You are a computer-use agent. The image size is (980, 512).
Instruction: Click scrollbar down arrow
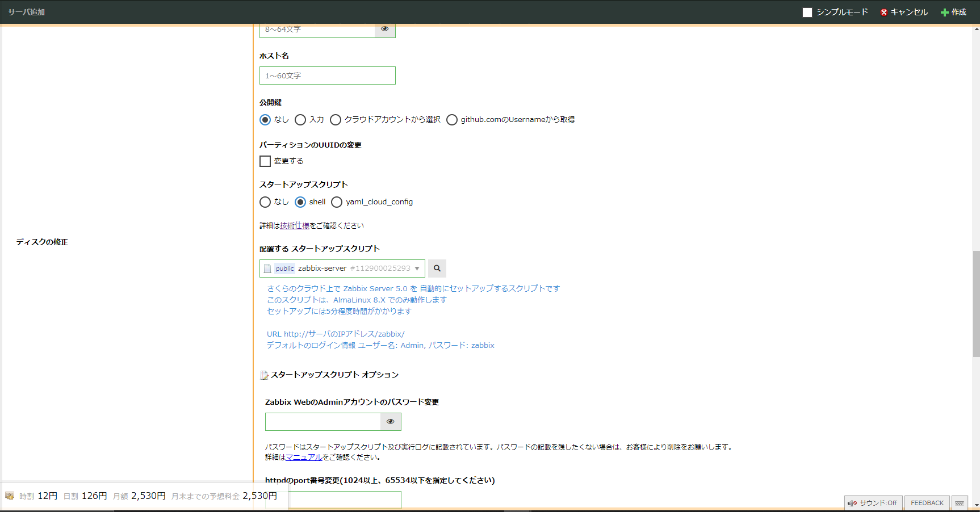click(x=976, y=505)
